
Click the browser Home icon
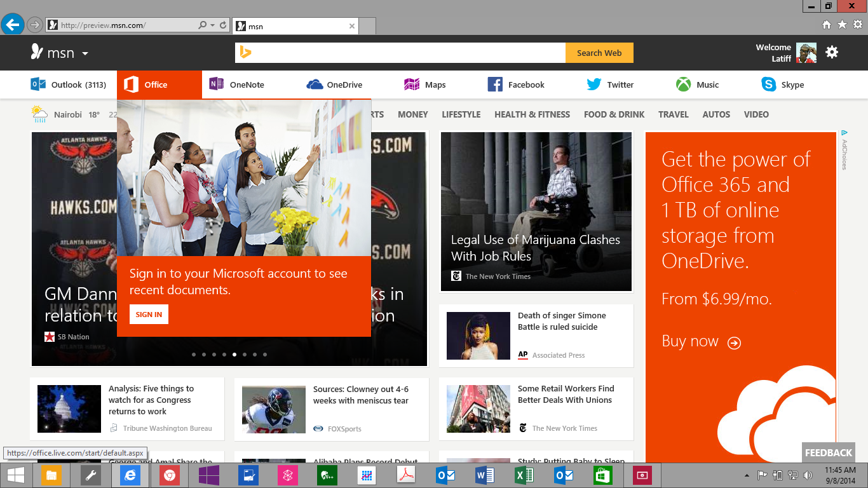[x=827, y=25]
